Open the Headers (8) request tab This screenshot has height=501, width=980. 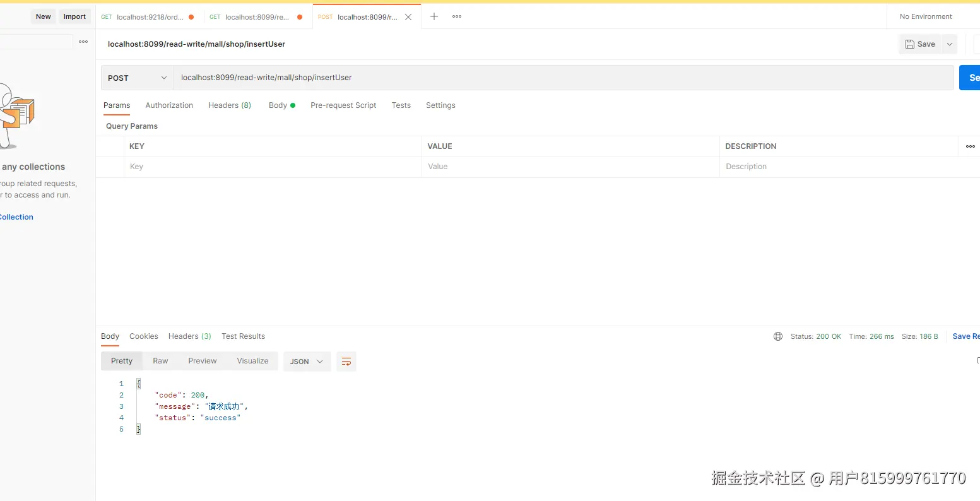[x=230, y=105]
